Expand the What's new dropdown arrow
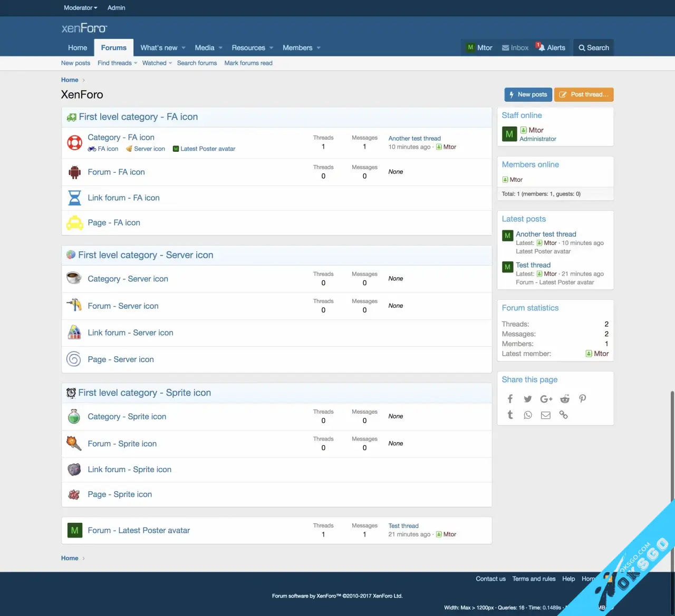 pos(184,48)
